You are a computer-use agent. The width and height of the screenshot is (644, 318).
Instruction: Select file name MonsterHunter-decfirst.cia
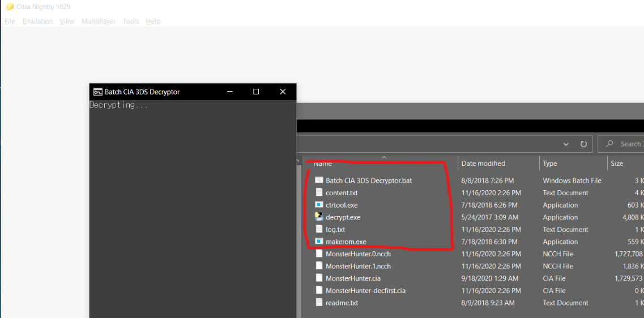tap(365, 290)
